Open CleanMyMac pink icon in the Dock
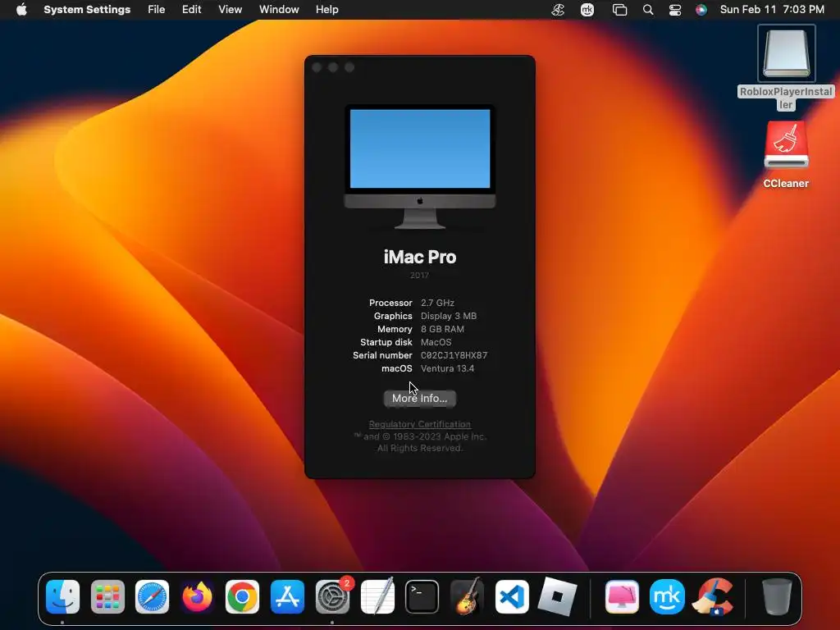Image resolution: width=840 pixels, height=630 pixels. [622, 596]
